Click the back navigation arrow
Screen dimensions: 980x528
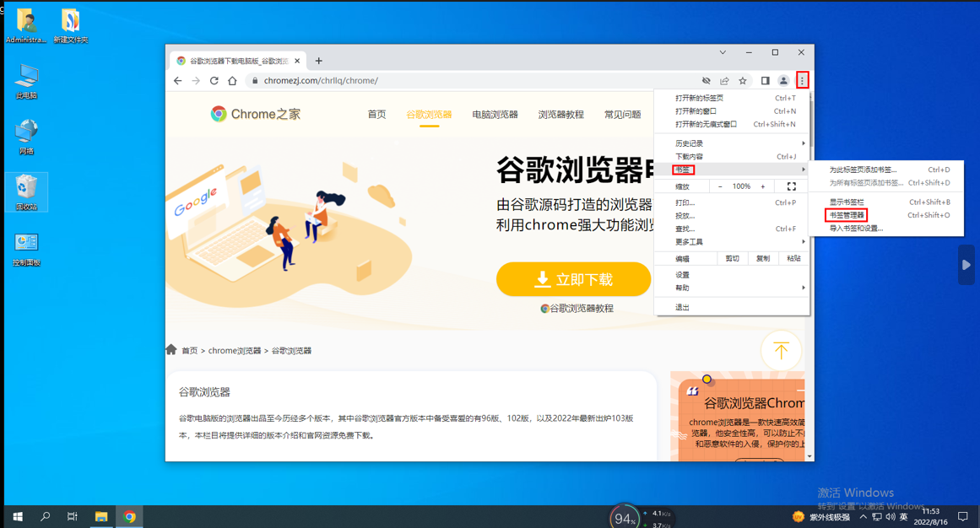point(177,80)
